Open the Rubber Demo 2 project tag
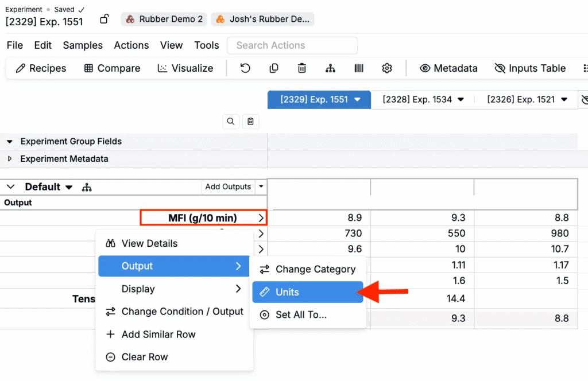The image size is (588, 381). click(x=164, y=19)
